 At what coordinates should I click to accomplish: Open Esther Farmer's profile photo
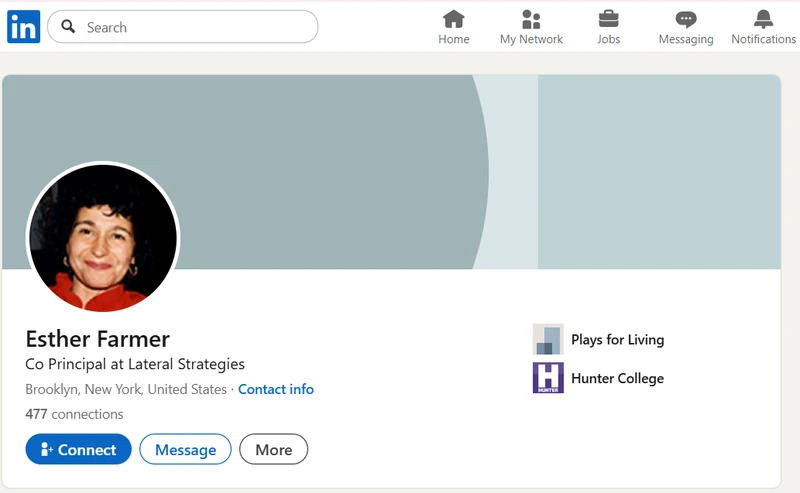pyautogui.click(x=103, y=238)
